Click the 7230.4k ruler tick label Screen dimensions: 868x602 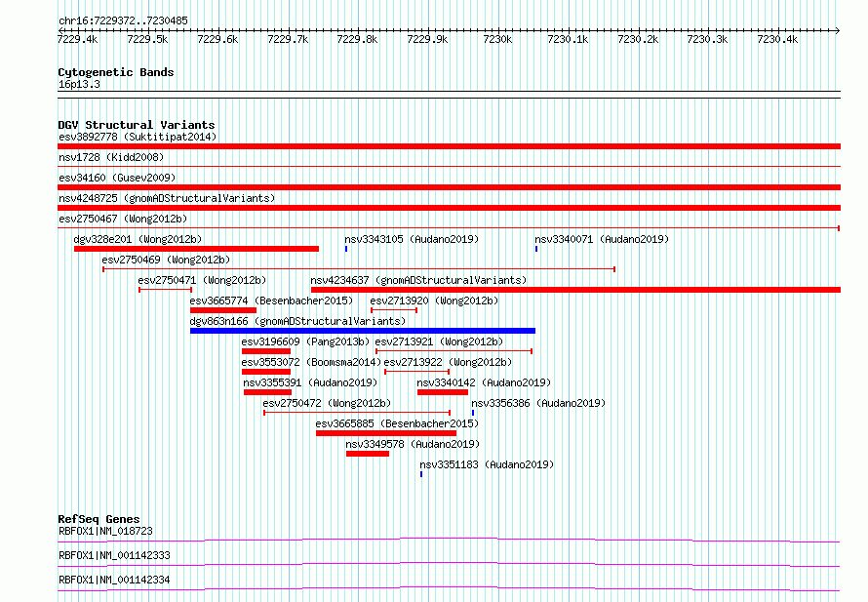pyautogui.click(x=777, y=39)
